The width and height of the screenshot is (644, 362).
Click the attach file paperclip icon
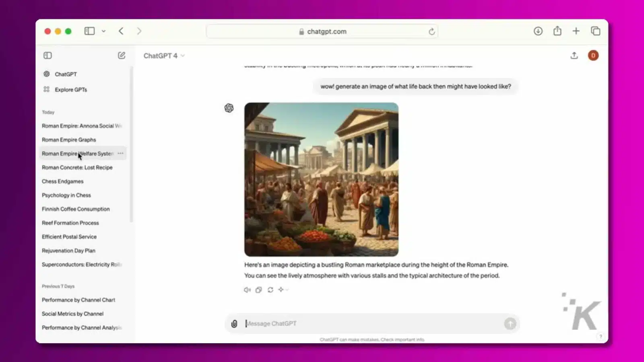[234, 324]
